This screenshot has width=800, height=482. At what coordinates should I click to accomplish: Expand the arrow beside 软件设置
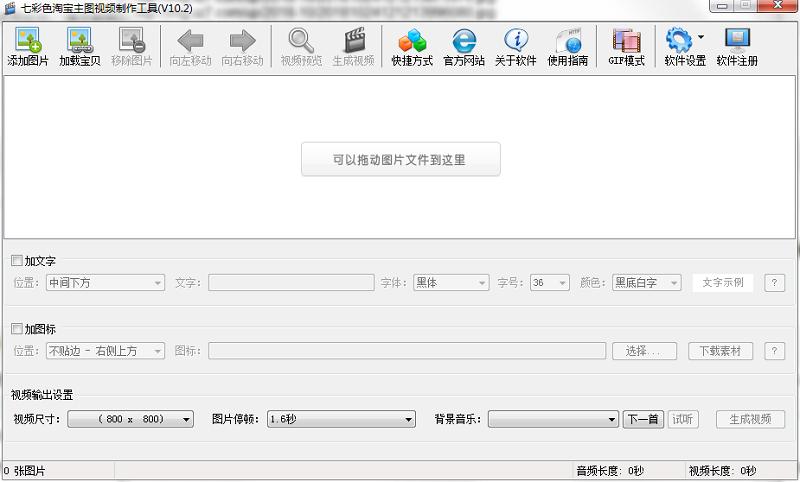[701, 37]
